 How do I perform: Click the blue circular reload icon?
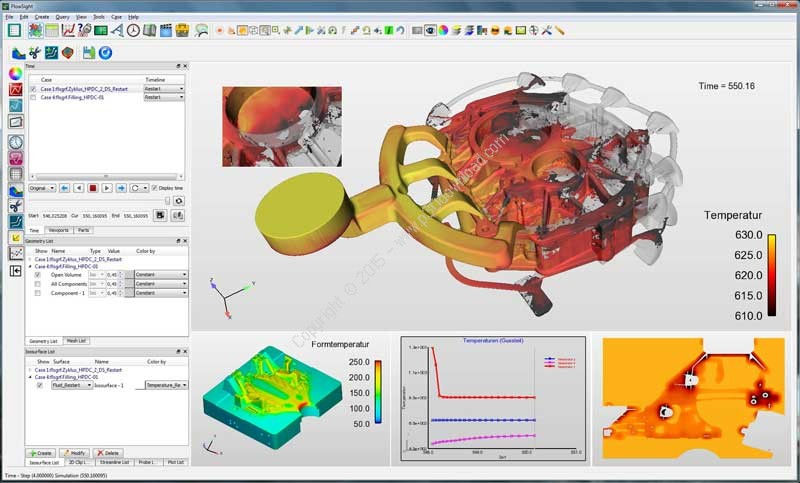pyautogui.click(x=106, y=53)
